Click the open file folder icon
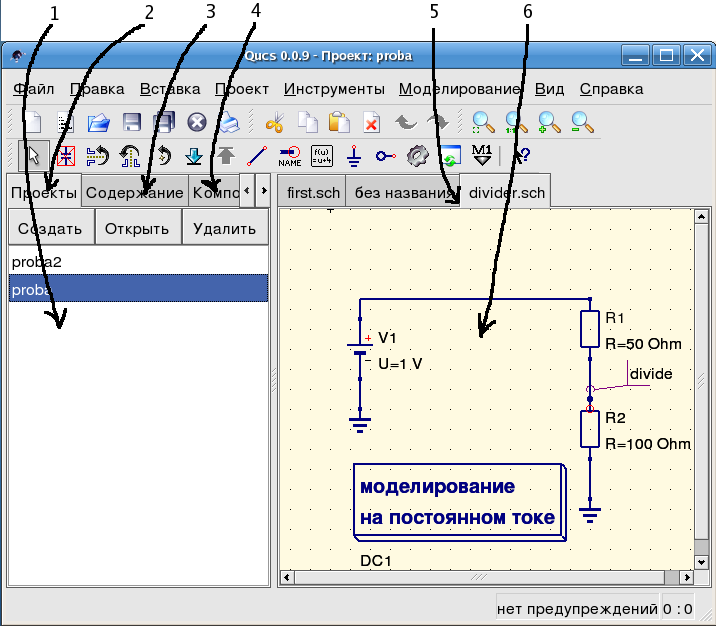Screen dimensions: 716x627 pyautogui.click(x=99, y=122)
